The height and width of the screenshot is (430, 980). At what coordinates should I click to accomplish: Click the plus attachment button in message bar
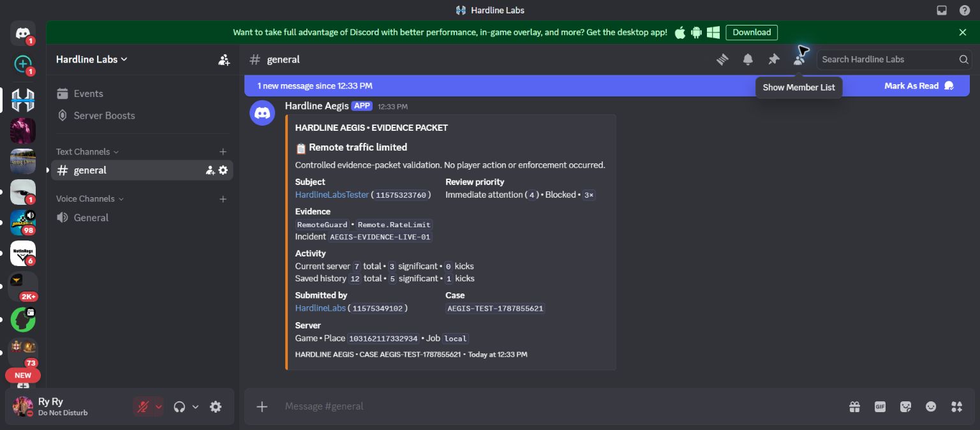pyautogui.click(x=262, y=406)
